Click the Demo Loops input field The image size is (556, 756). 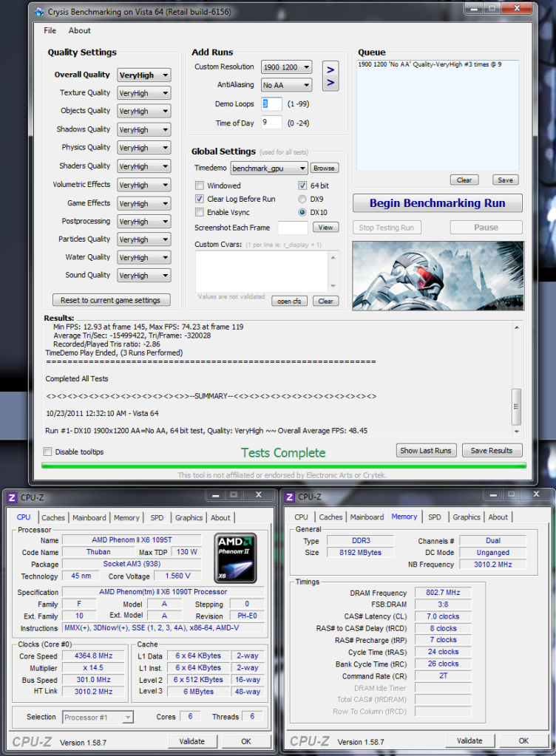[271, 104]
